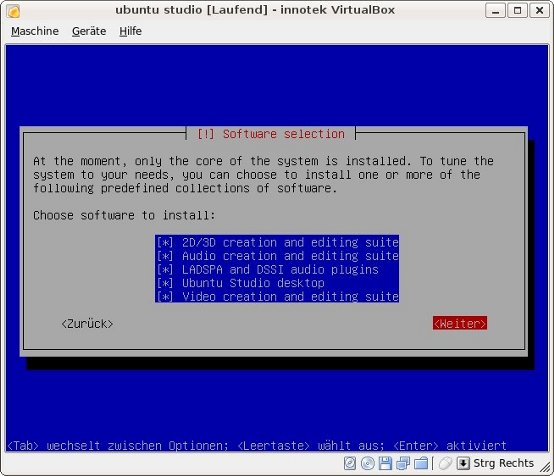554x476 pixels.
Task: Click the window resize grip corner
Action: pyautogui.click(x=546, y=467)
